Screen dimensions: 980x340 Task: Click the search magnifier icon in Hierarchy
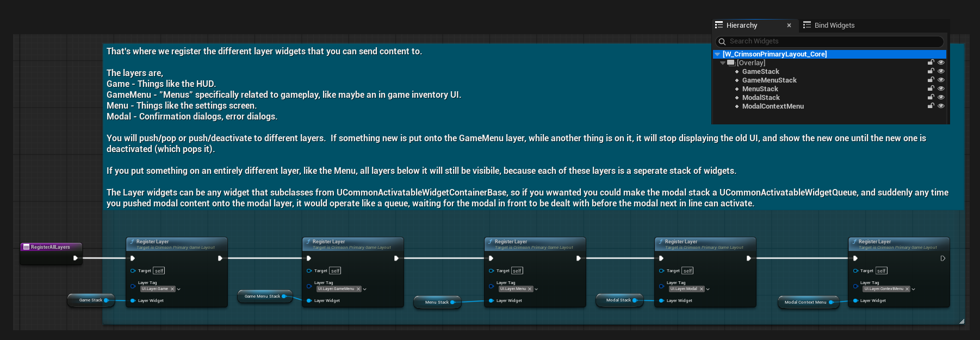[x=722, y=42]
